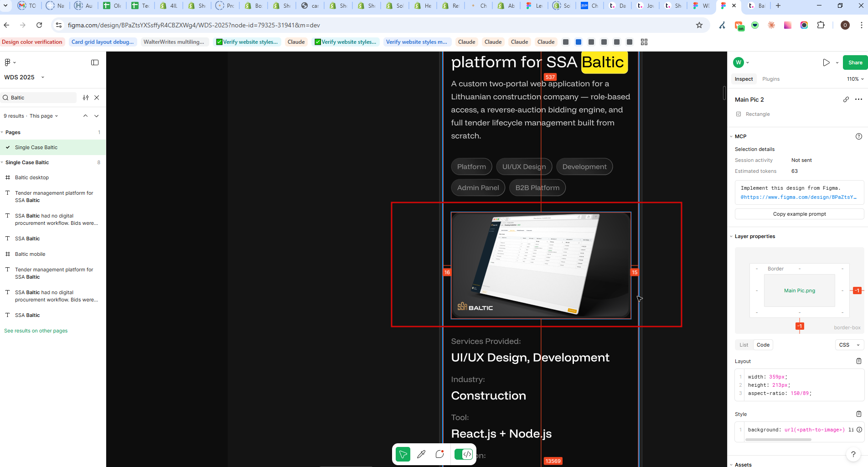Collapse the Single Case Baltic results group
Screen dimensions: 868x467
click(2, 162)
